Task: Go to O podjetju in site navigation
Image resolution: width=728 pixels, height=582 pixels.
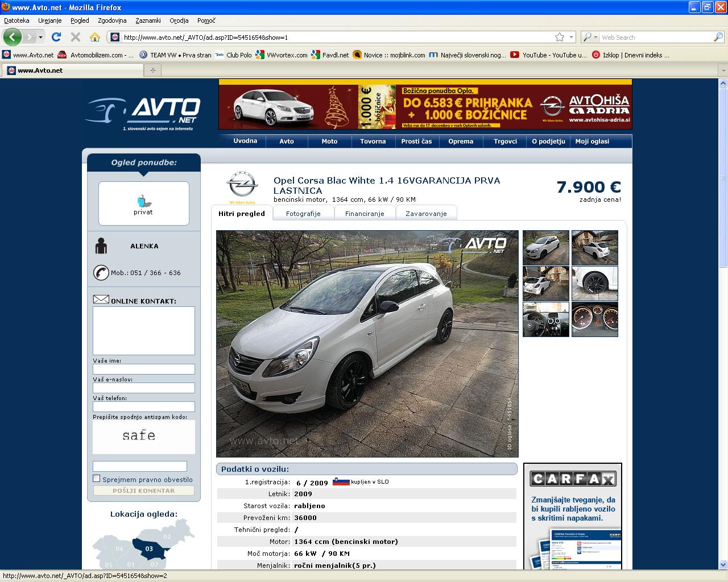Action: click(x=548, y=141)
